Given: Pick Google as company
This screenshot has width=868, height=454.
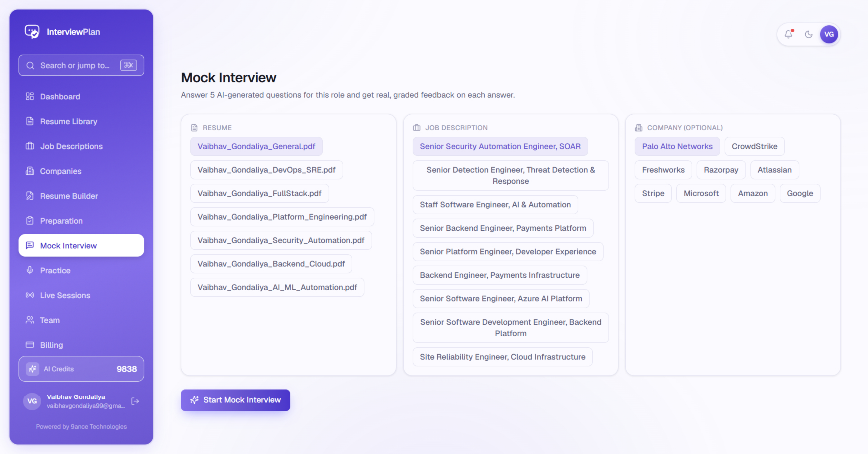Looking at the screenshot, I should [800, 193].
